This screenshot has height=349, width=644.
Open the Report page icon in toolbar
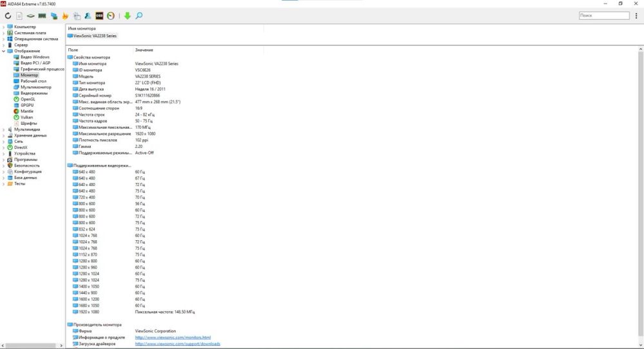click(19, 15)
